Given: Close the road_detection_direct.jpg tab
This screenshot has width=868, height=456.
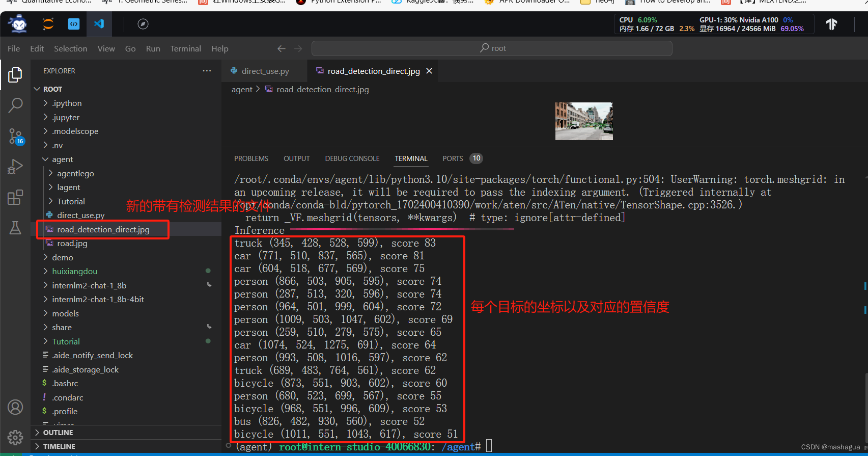Looking at the screenshot, I should [x=429, y=71].
